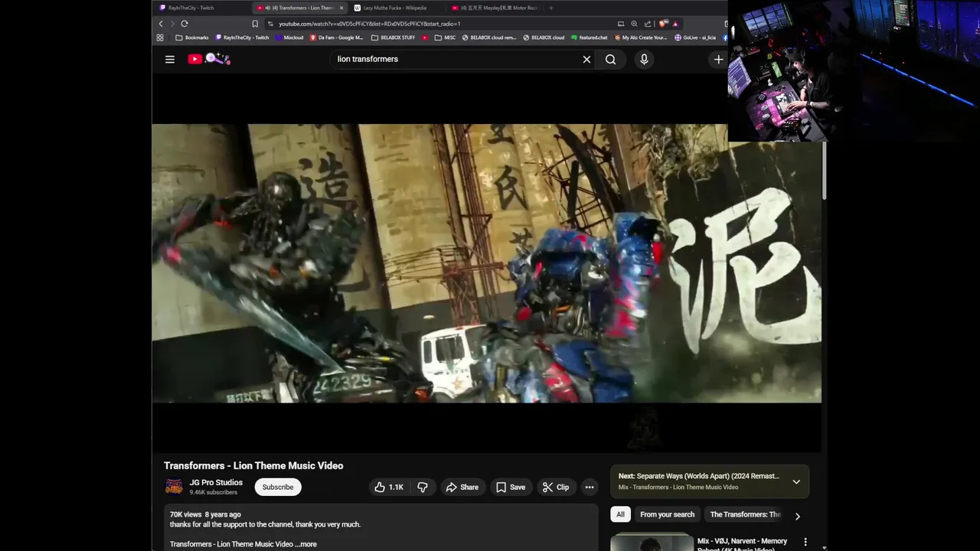Open the MISC bookmarks folder

[x=445, y=37]
